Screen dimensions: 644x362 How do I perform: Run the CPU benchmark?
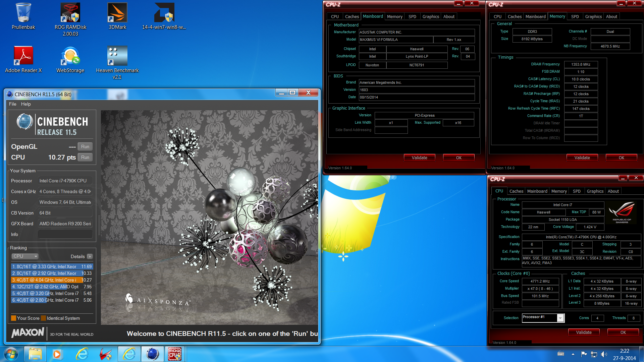click(x=85, y=157)
